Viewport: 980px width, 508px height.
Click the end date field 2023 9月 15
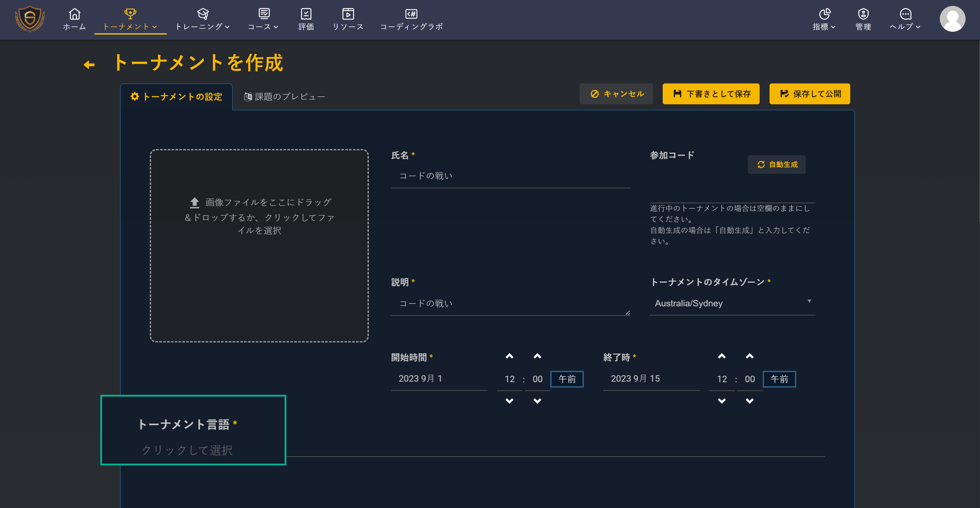pos(651,379)
